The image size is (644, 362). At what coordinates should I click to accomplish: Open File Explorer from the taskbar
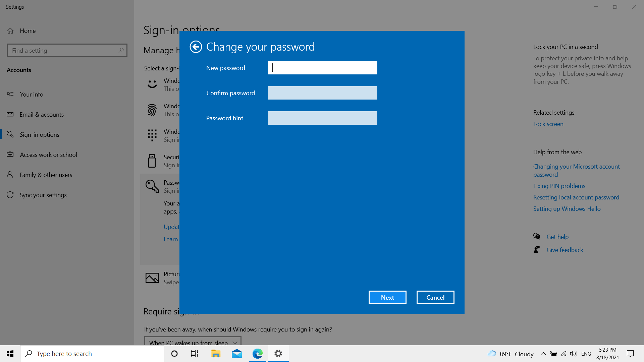216,354
